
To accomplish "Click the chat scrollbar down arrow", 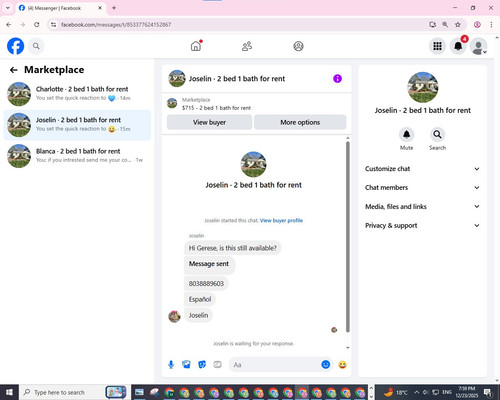I will [x=348, y=348].
